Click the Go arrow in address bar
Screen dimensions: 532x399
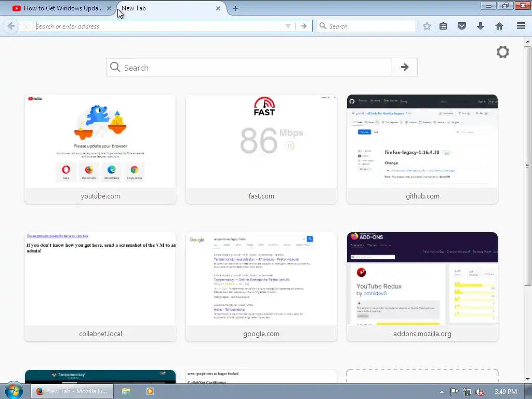[304, 26]
